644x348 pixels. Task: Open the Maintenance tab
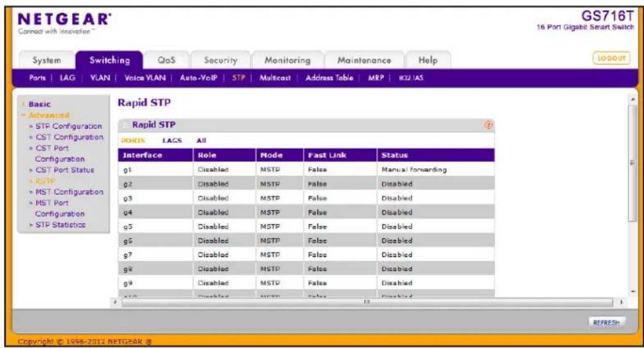(364, 60)
